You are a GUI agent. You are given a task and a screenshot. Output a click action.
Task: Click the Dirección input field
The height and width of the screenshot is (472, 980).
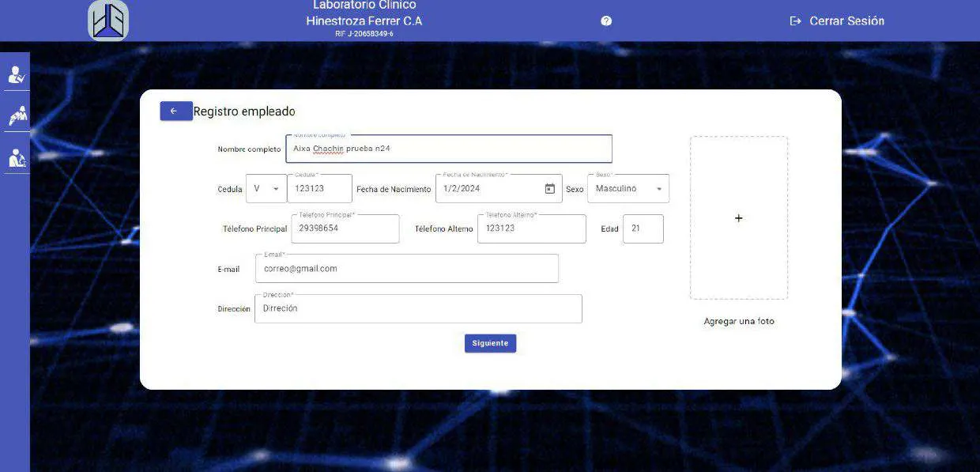[x=418, y=309]
